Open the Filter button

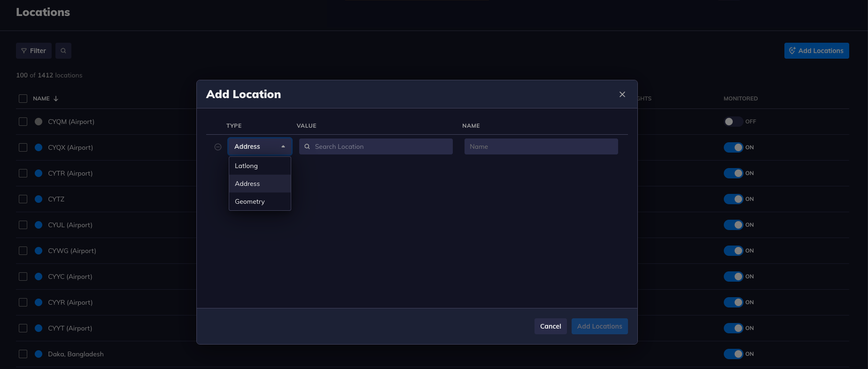(34, 51)
